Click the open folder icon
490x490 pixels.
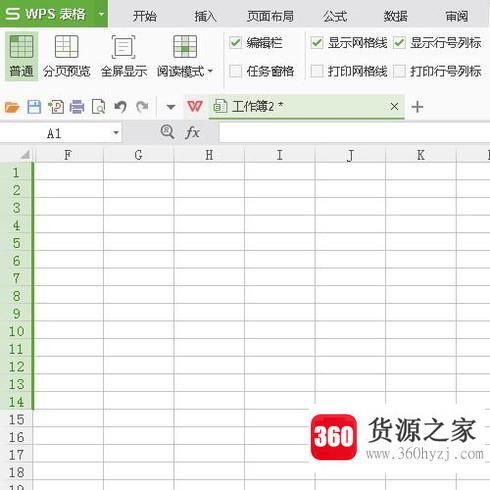pos(12,107)
